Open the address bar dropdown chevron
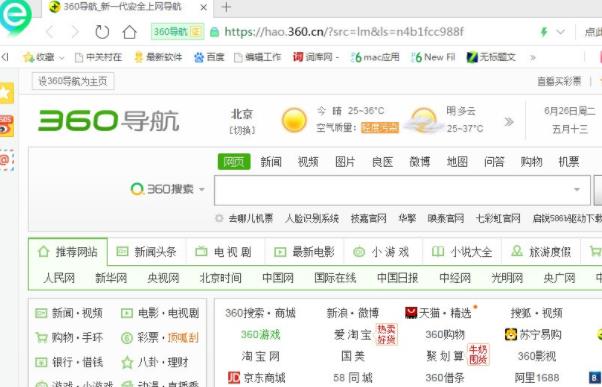This screenshot has height=387, width=602. [x=561, y=32]
